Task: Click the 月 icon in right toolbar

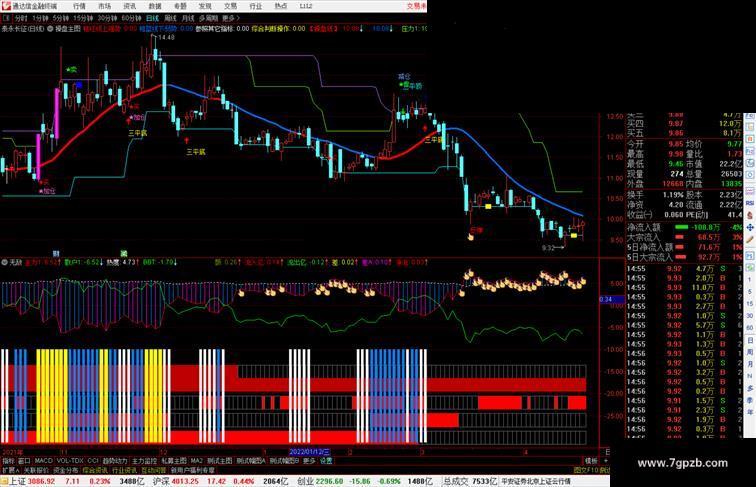Action: (750, 364)
